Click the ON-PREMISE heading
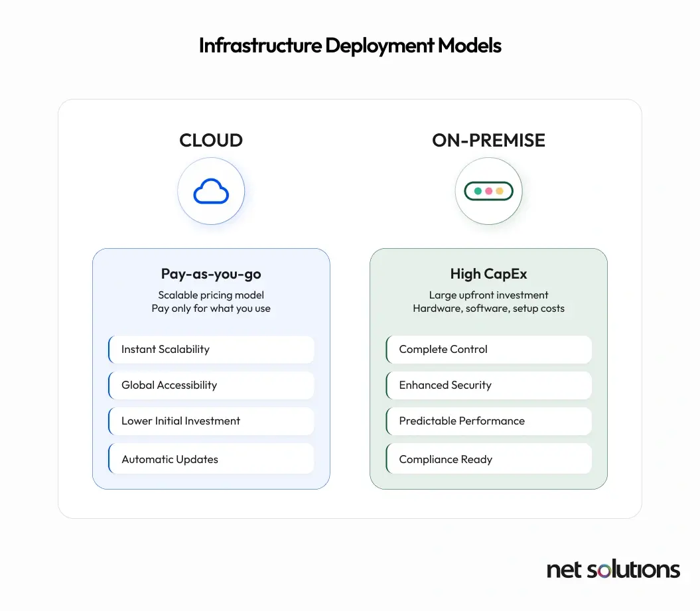 point(488,140)
